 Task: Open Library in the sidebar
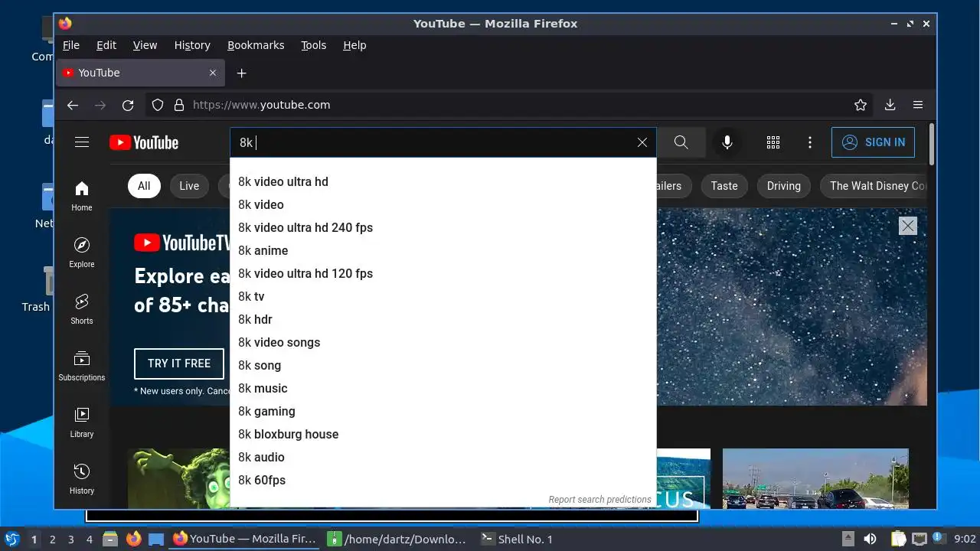[82, 422]
